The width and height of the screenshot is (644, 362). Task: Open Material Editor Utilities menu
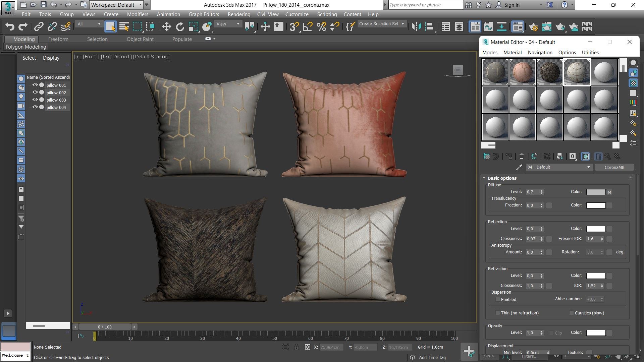pyautogui.click(x=590, y=53)
